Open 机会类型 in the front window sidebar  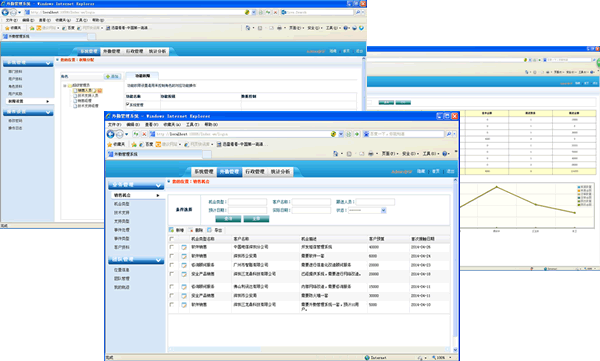pos(122,204)
